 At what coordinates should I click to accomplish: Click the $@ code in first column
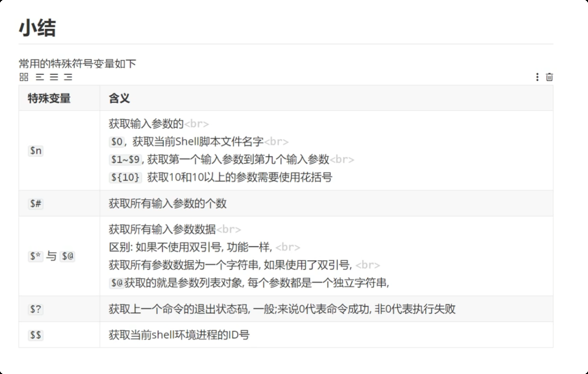(x=67, y=256)
